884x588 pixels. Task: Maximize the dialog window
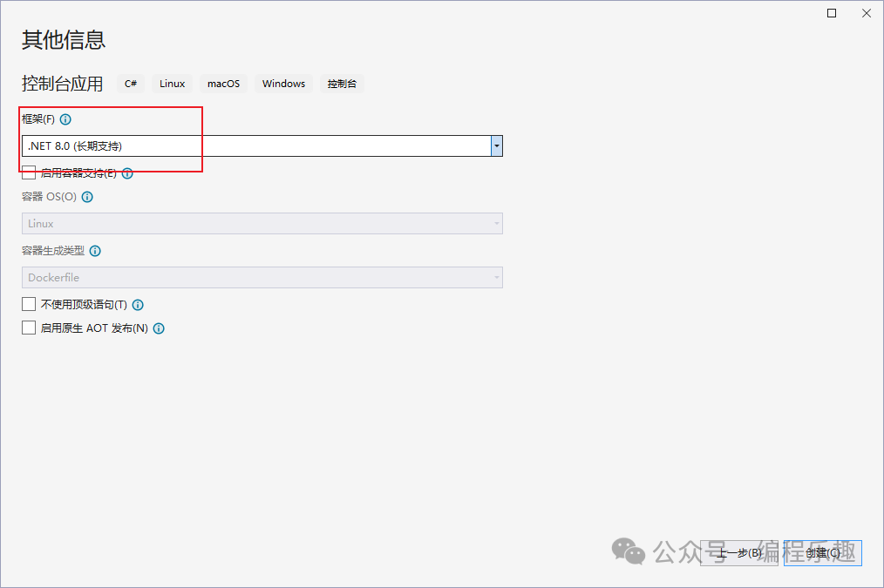pyautogui.click(x=832, y=13)
